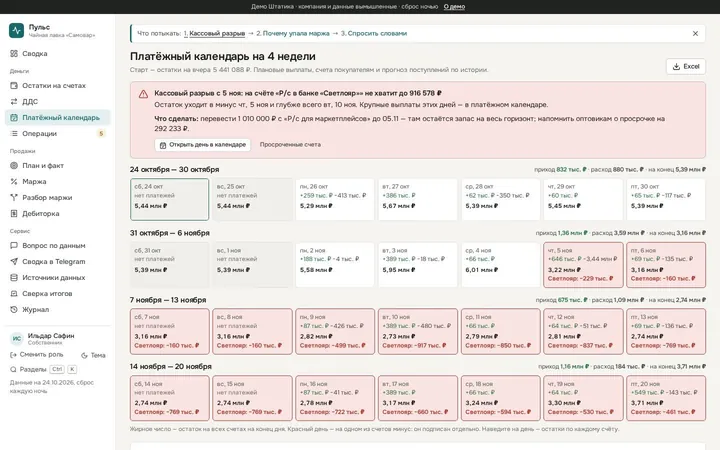This screenshot has height=450, width=720.
Task: Click the Excel download icon
Action: pos(676,67)
